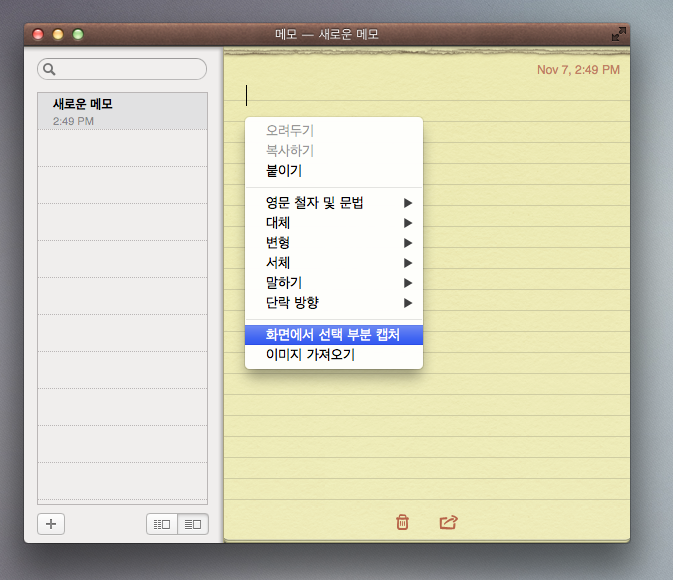Image resolution: width=673 pixels, height=580 pixels.
Task: Zoom window with green button
Action: point(78,34)
